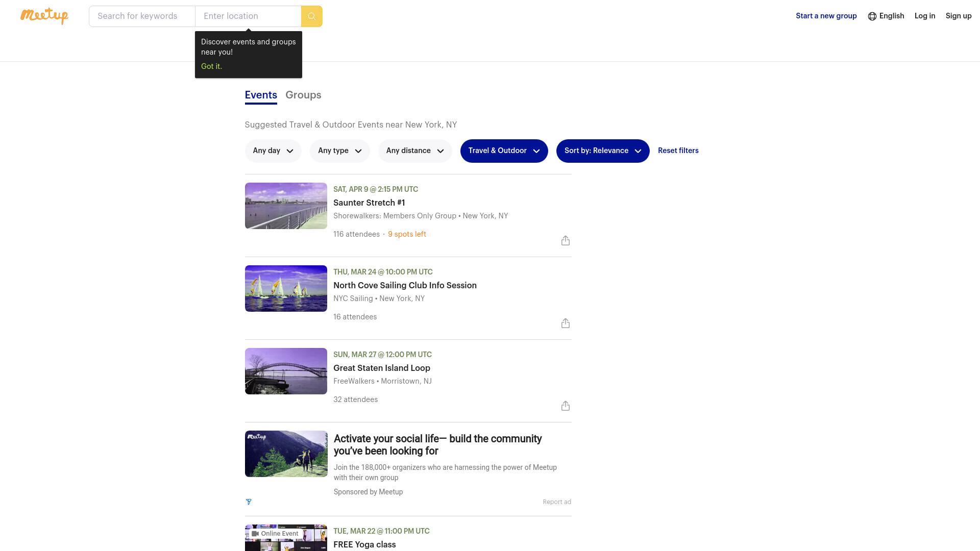The width and height of the screenshot is (980, 551).
Task: Click the Meetup logo
Action: (x=44, y=16)
